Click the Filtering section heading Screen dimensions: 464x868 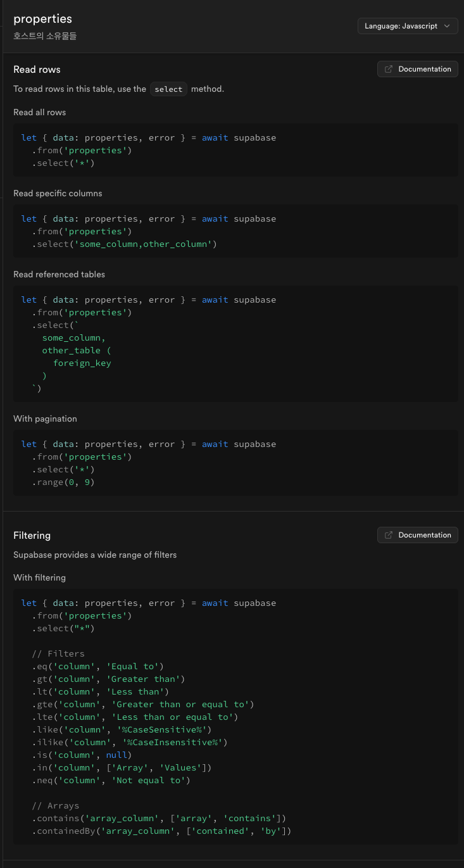32,535
